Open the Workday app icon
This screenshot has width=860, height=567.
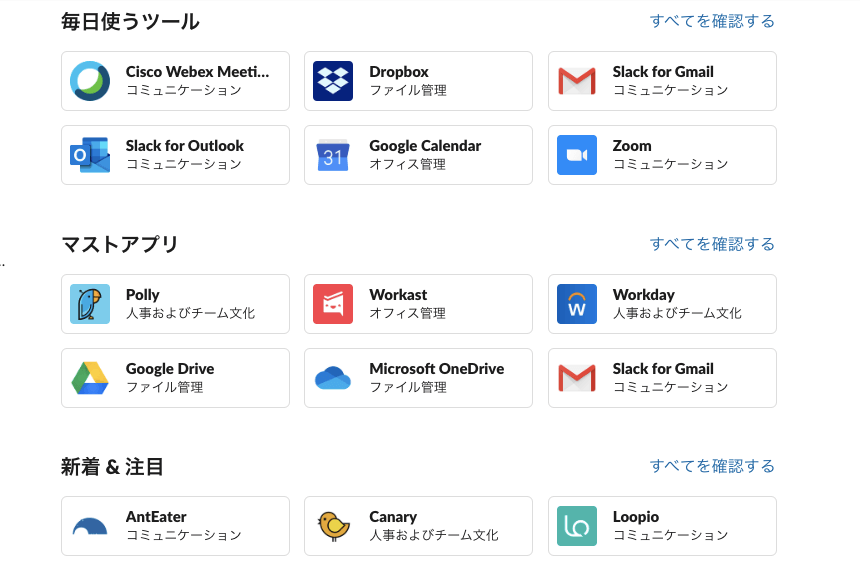[x=577, y=304]
